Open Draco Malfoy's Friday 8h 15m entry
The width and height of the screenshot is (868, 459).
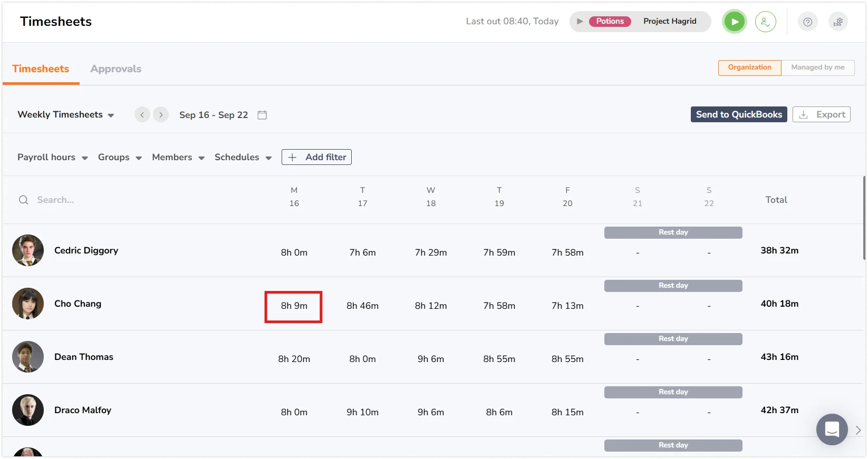[567, 412]
